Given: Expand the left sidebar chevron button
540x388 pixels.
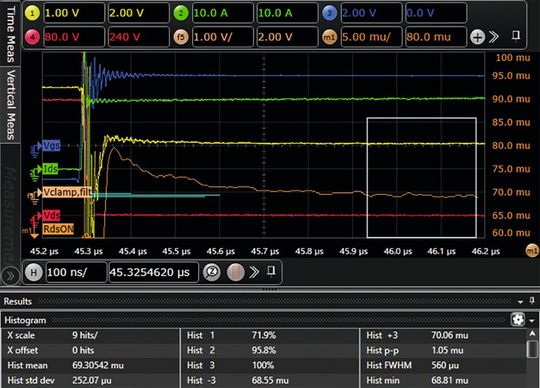Looking at the screenshot, I should tap(10, 276).
